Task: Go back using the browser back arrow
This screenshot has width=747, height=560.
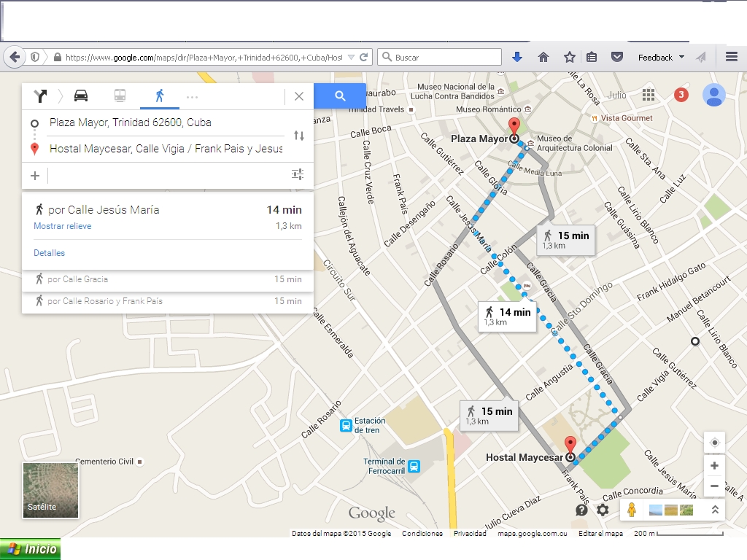Action: 15,58
